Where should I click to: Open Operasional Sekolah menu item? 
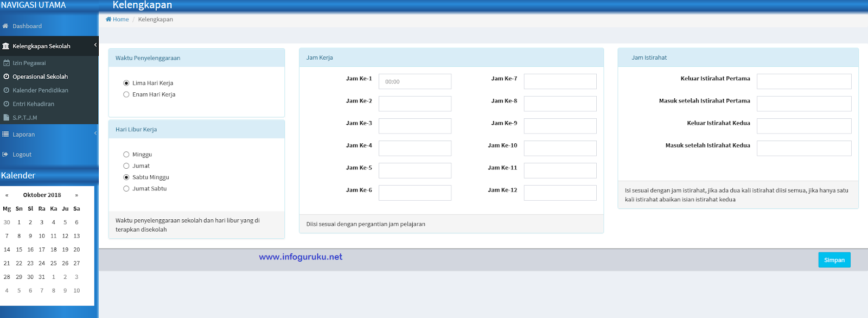point(49,77)
